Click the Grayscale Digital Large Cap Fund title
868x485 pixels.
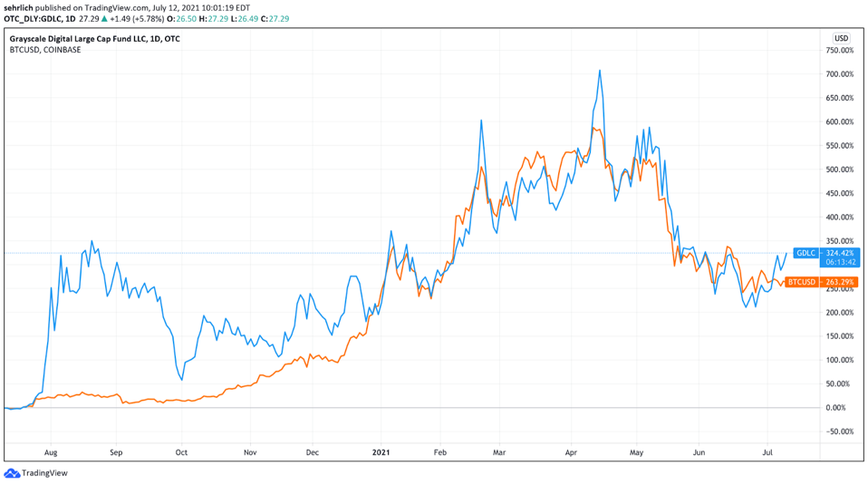[x=94, y=39]
